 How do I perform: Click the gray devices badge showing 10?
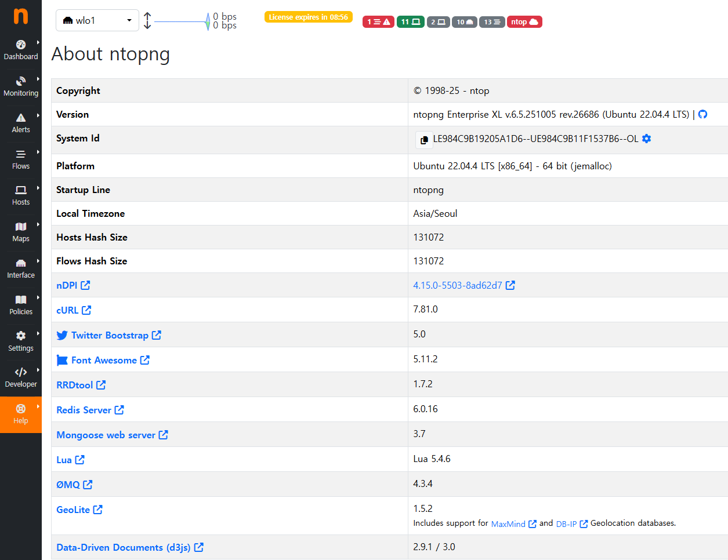pos(465,22)
